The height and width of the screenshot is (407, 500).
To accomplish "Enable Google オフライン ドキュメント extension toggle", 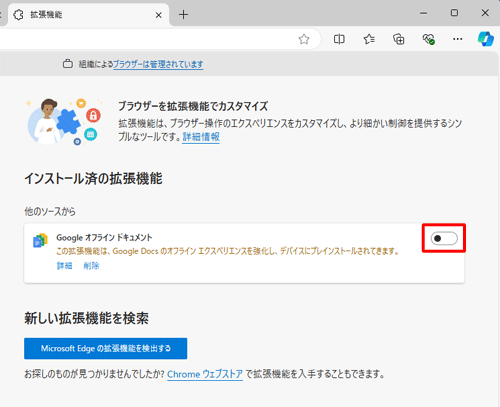I will pos(444,238).
